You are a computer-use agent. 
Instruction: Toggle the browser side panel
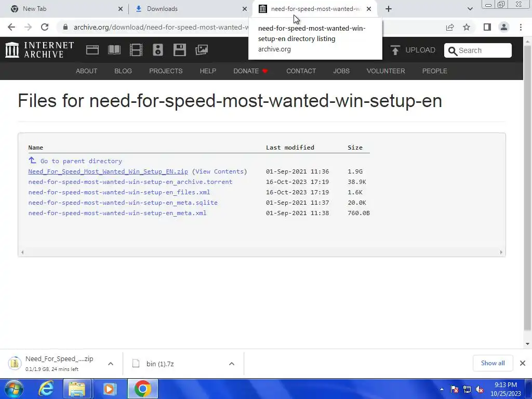click(x=487, y=27)
